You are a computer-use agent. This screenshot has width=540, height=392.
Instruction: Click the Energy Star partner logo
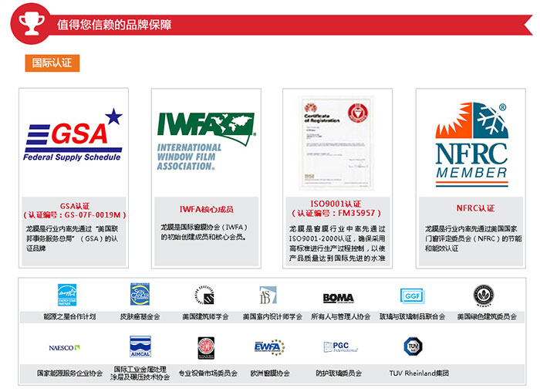tap(67, 295)
